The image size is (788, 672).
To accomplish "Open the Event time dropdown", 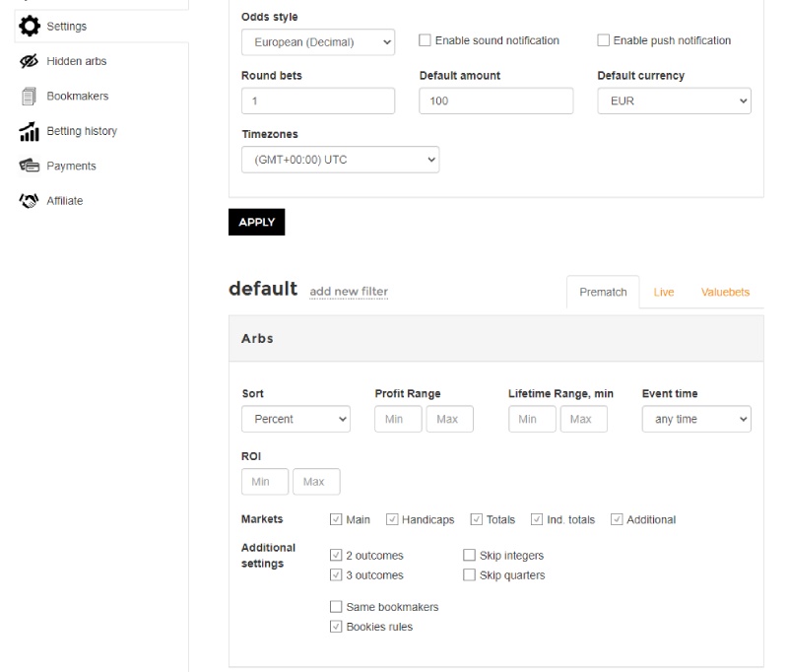I will point(696,419).
